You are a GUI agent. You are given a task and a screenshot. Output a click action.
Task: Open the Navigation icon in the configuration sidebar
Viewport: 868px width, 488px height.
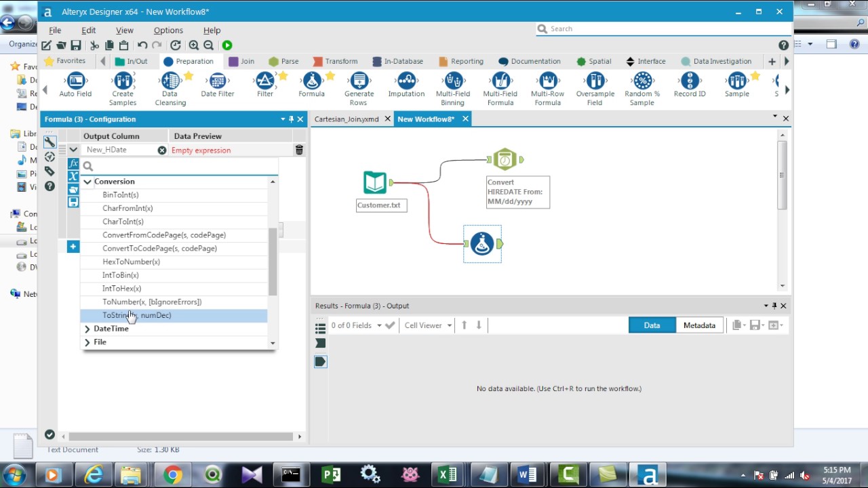pyautogui.click(x=50, y=157)
